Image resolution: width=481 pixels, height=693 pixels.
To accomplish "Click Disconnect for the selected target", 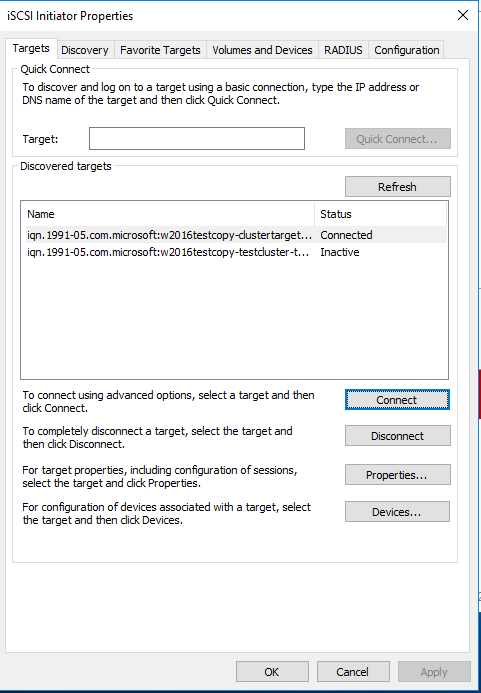I will [397, 436].
